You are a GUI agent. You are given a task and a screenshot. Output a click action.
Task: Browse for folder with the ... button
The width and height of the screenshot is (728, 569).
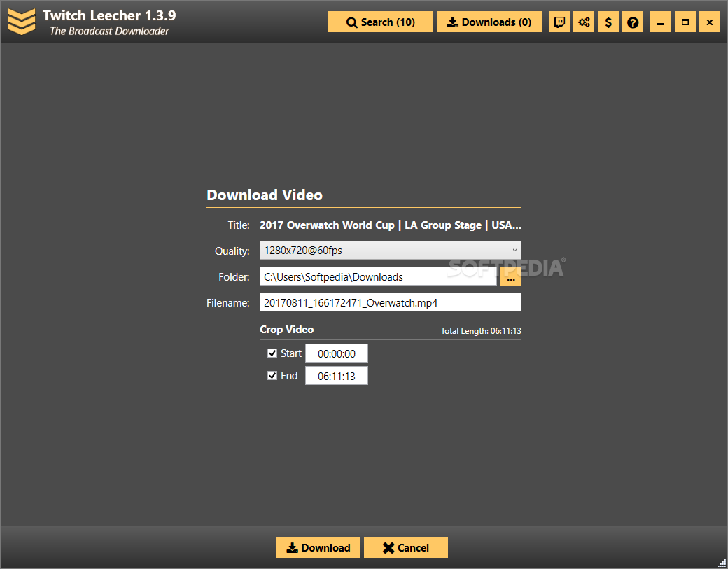(x=511, y=276)
